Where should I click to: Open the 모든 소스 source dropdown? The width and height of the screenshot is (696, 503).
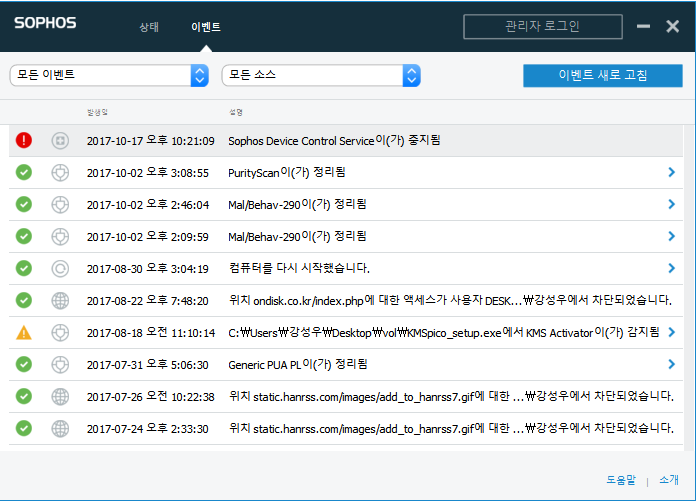click(x=321, y=75)
